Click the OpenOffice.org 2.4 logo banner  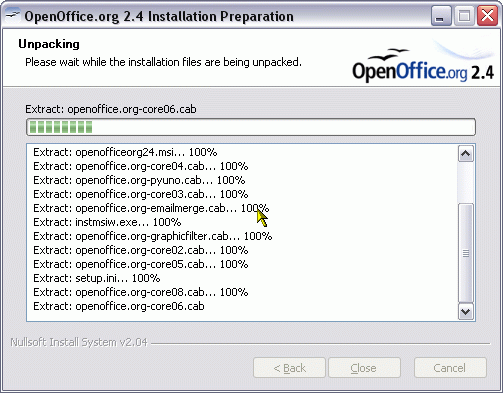(423, 63)
